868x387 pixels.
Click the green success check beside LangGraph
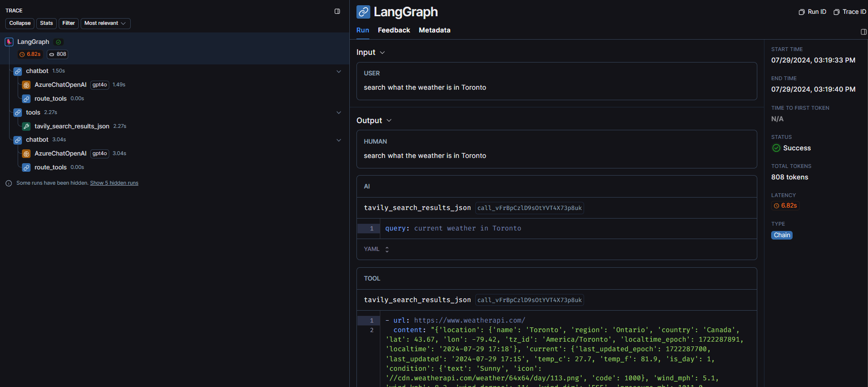point(59,42)
